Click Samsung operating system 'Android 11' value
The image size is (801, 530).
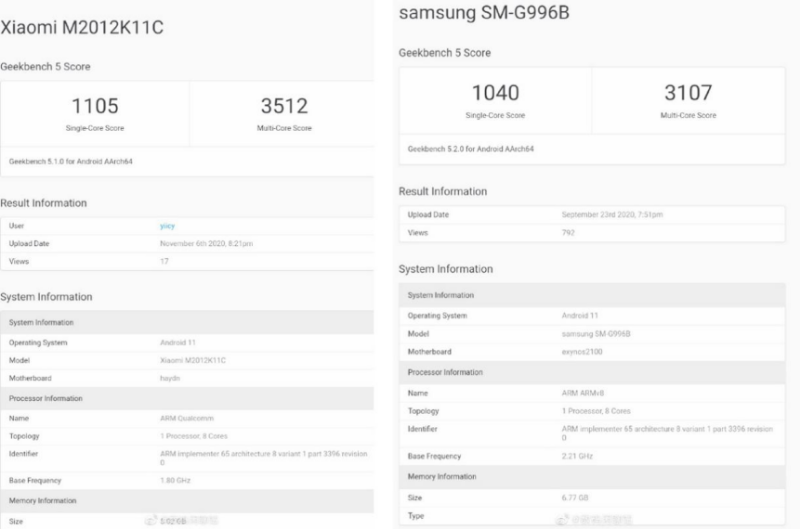pyautogui.click(x=580, y=316)
